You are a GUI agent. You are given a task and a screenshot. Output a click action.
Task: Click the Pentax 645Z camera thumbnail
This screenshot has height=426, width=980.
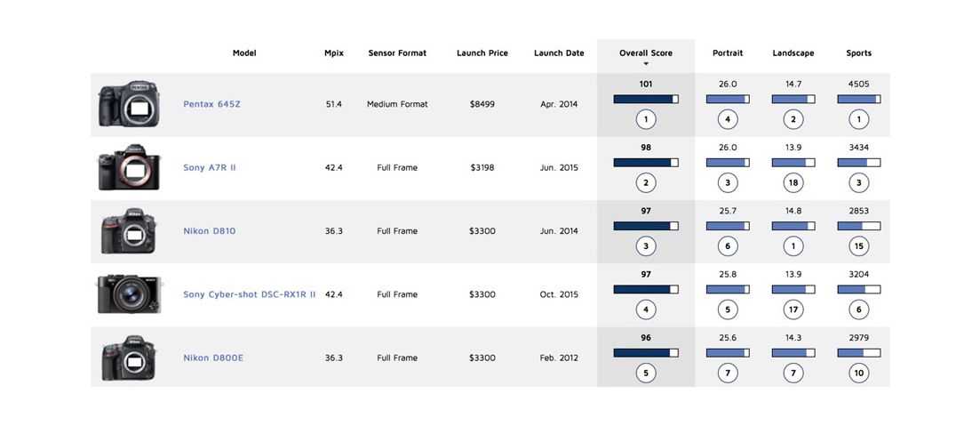[x=130, y=104]
